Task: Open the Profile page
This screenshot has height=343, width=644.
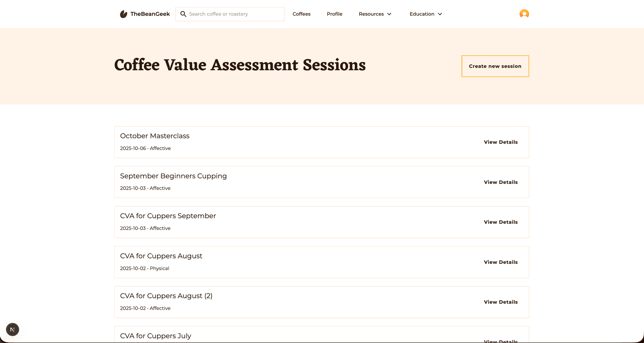Action: click(334, 14)
